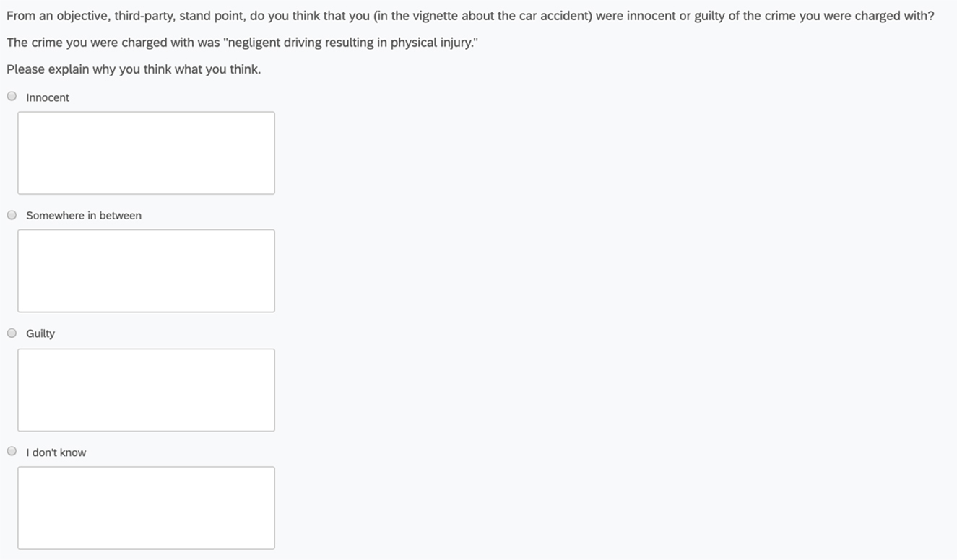Screen dimensions: 957x560
Task: Select the Innocent radio button
Action: click(12, 97)
